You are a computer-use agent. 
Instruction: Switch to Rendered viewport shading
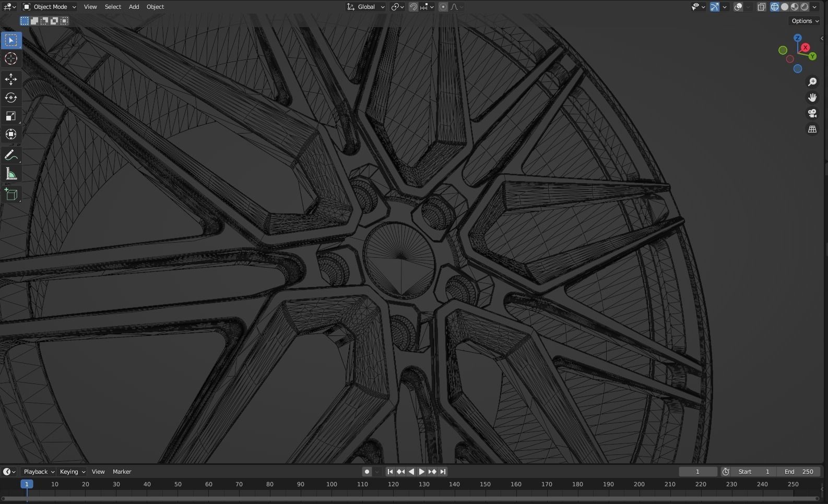[805, 7]
